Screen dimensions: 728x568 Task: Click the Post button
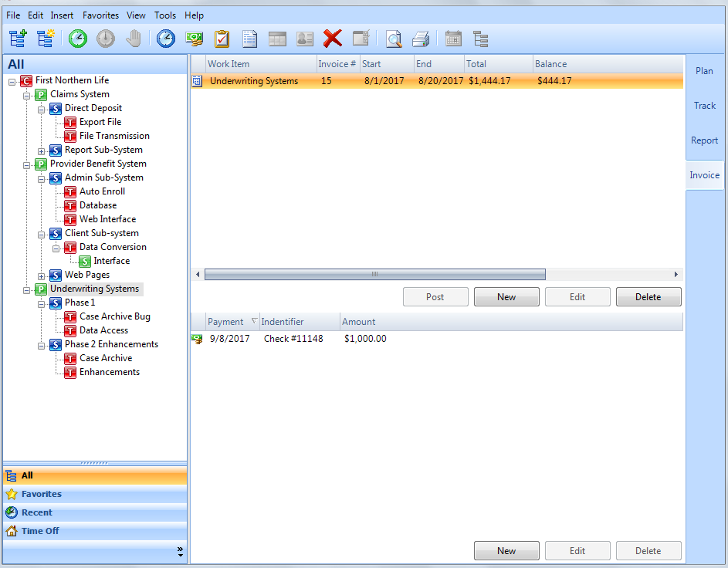[435, 297]
